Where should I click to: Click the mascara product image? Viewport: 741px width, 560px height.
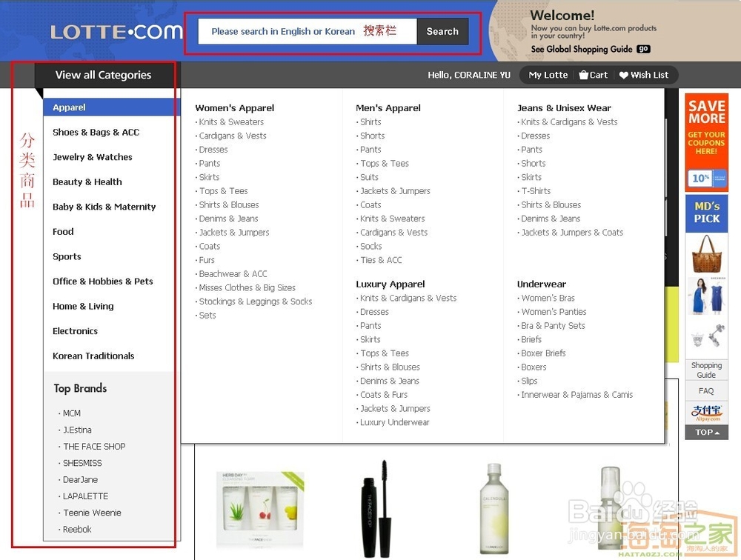coord(378,509)
